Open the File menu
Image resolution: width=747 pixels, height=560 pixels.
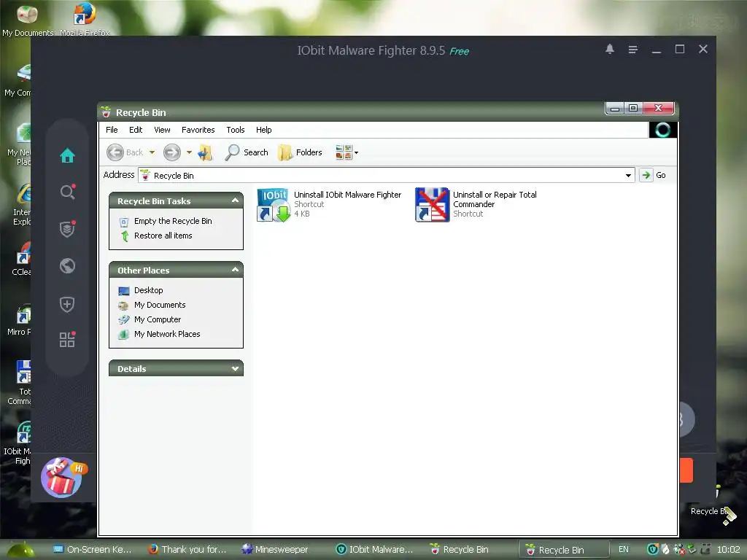[x=112, y=130]
